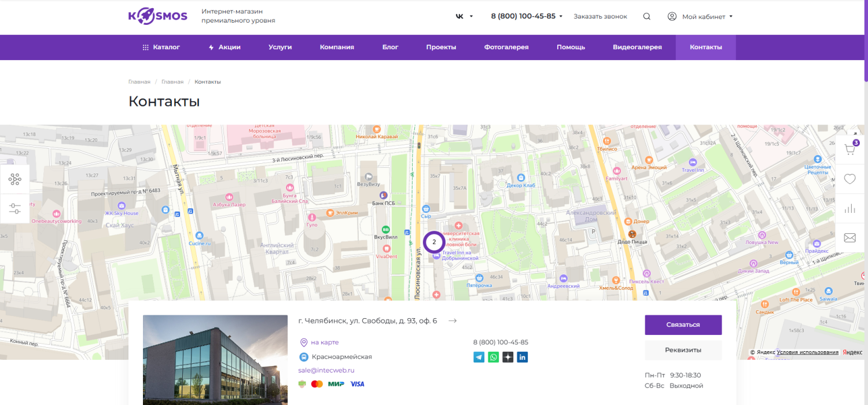
Task: Select the Блог menu item
Action: (x=390, y=47)
